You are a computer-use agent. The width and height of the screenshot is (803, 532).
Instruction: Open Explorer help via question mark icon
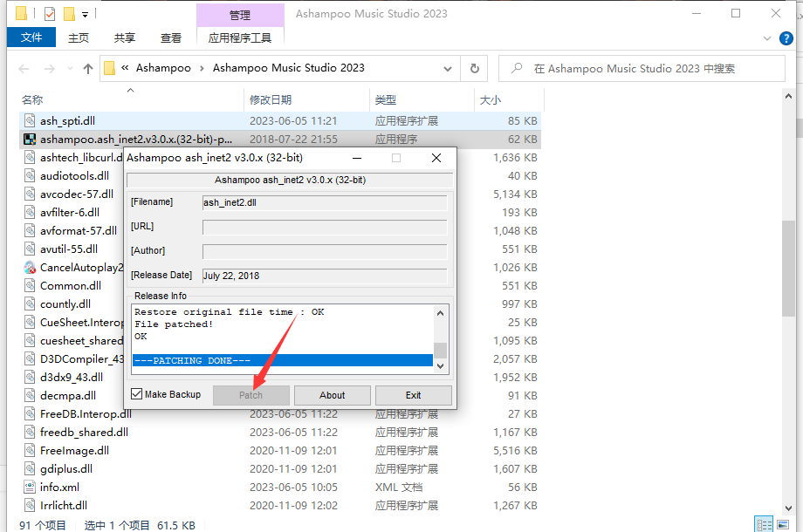point(786,38)
